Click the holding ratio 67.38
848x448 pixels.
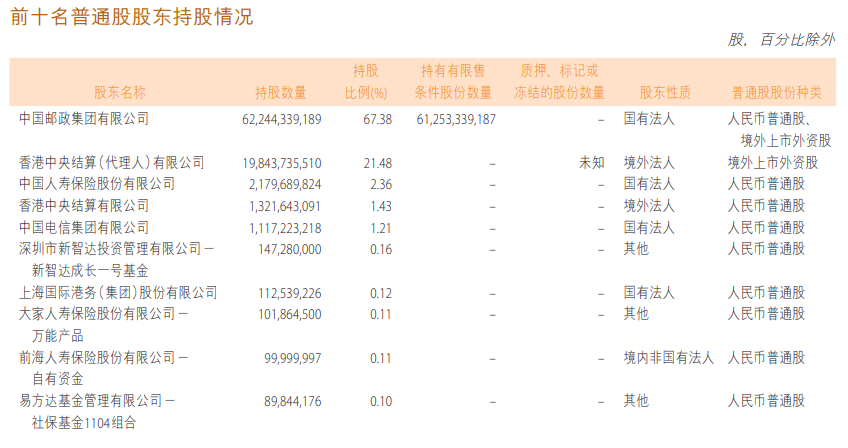point(376,118)
